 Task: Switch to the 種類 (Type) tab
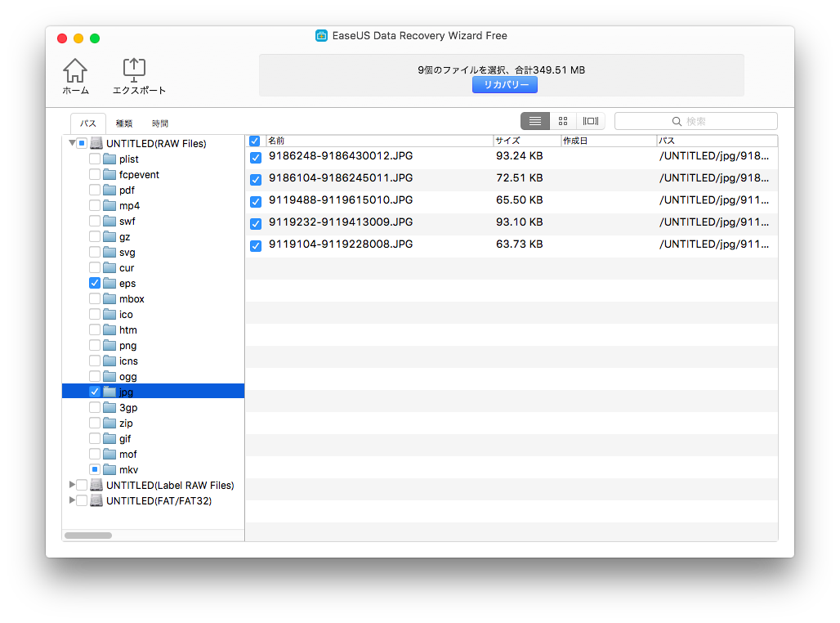(124, 123)
